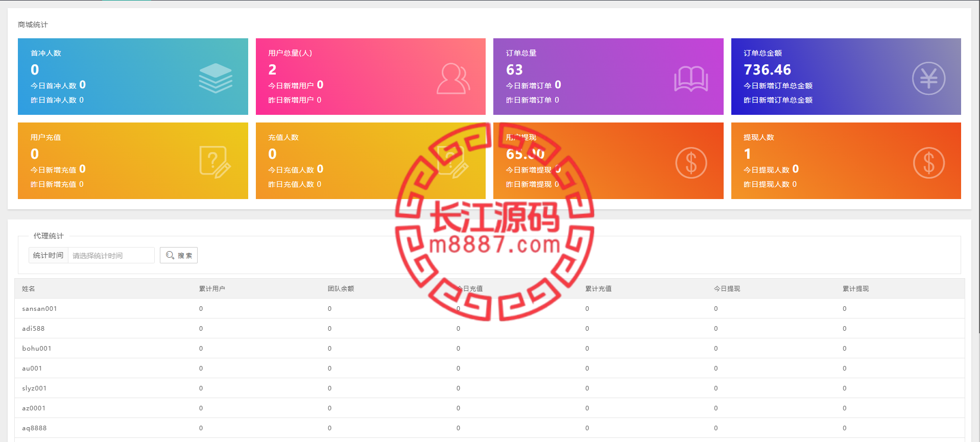The width and height of the screenshot is (980, 442).
Task: Select the adi588 agent row name
Action: [x=33, y=329]
